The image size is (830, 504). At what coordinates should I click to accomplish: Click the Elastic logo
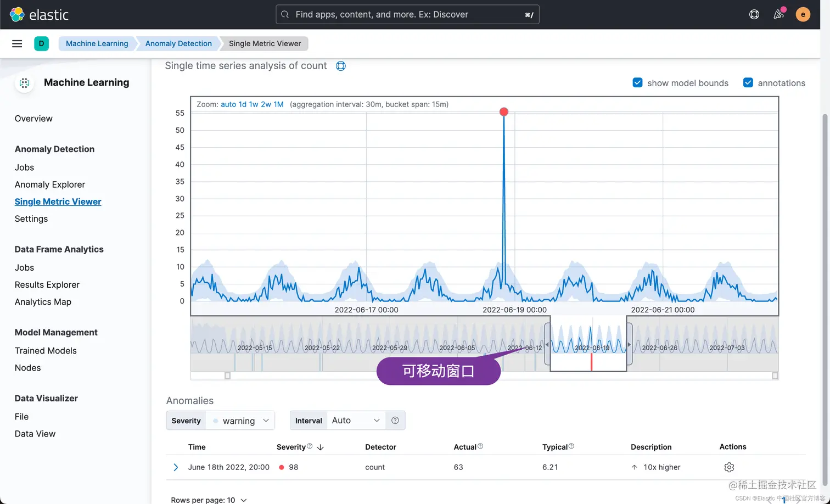point(39,14)
